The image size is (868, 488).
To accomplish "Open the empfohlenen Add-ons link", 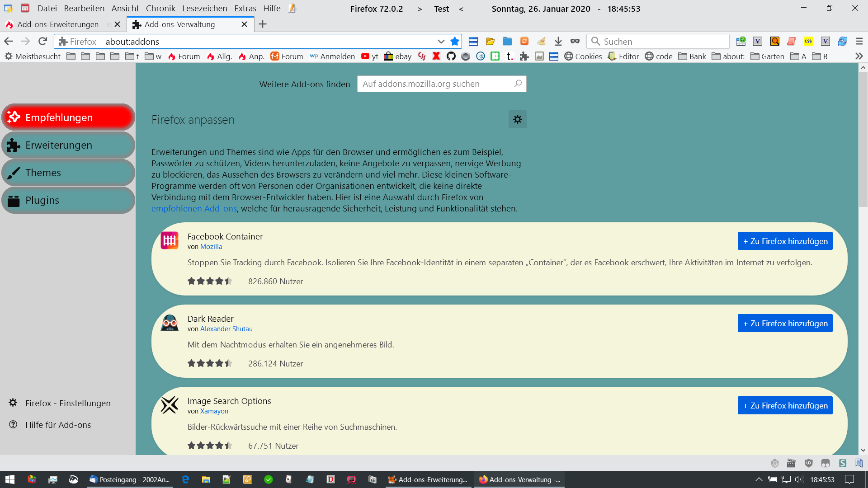I will pos(194,209).
